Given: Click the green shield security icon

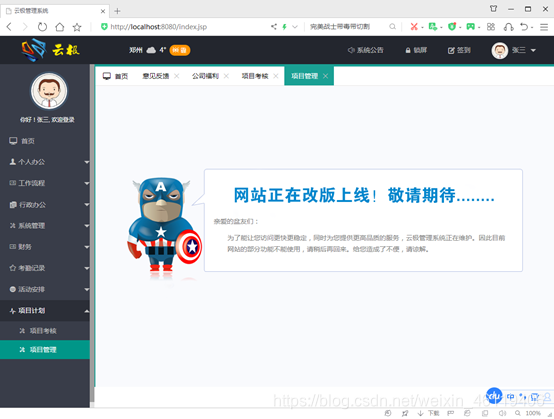Looking at the screenshot, I should (104, 26).
